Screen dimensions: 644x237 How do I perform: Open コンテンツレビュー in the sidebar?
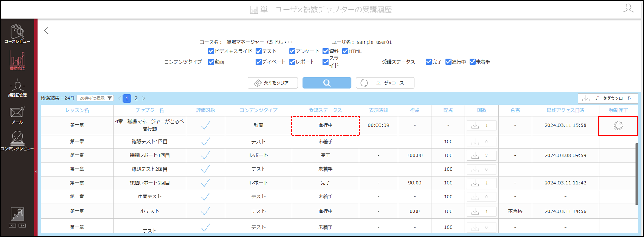tap(18, 141)
